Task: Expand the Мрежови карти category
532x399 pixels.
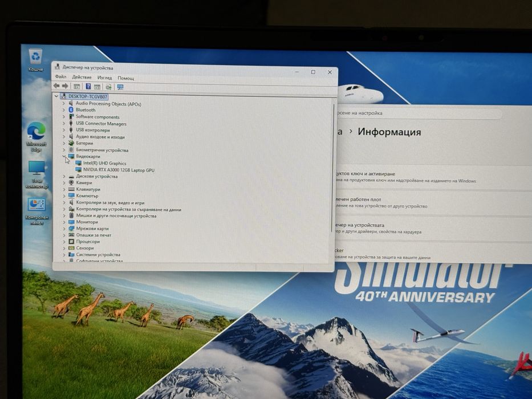Action: pos(64,229)
